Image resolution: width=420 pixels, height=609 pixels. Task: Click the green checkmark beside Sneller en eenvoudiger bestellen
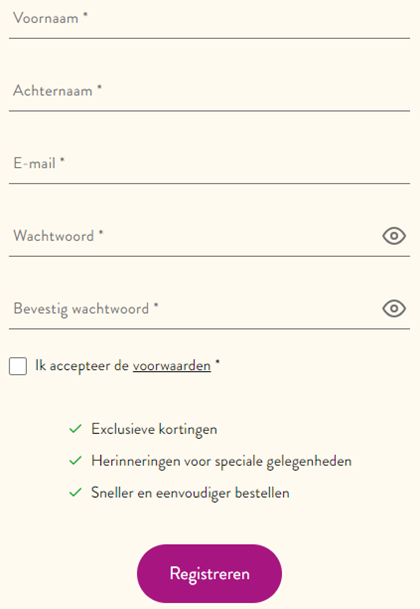click(75, 492)
